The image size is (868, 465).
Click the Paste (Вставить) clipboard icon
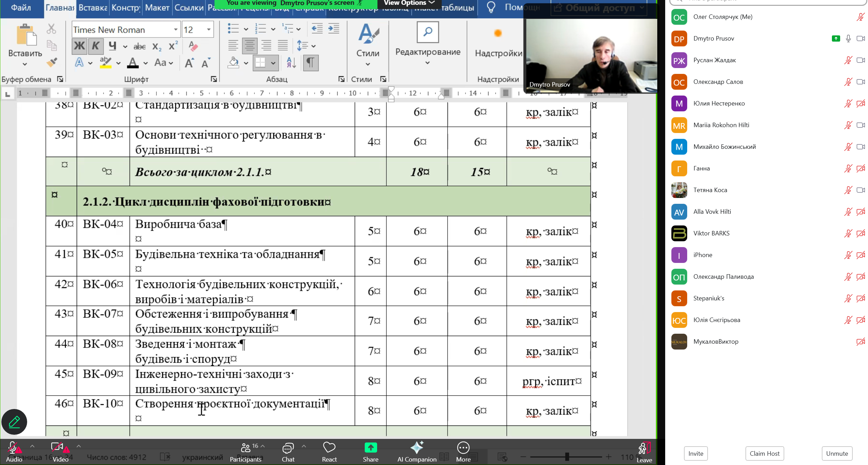(26, 35)
